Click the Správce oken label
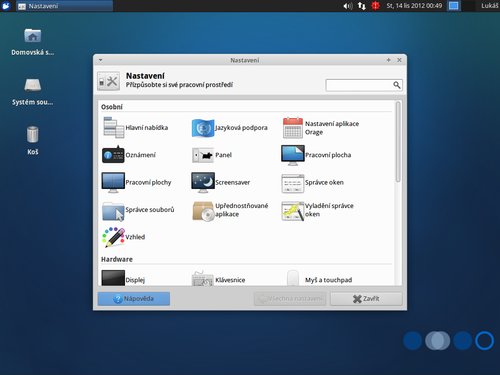This screenshot has width=500, height=375. click(x=324, y=182)
